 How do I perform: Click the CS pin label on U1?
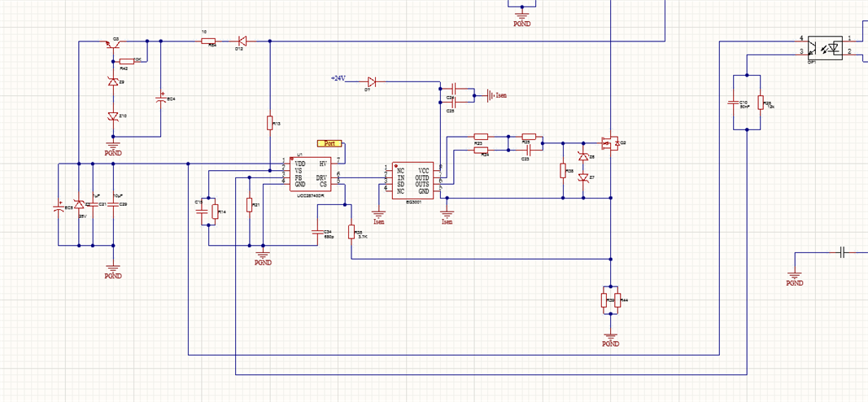click(323, 185)
